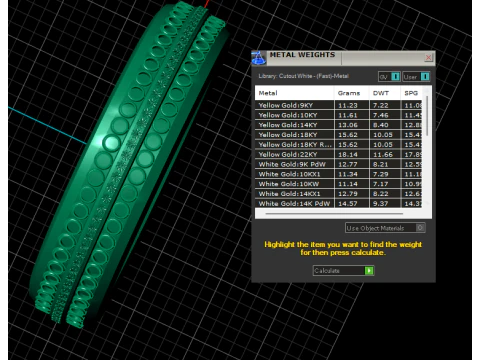Image resolution: width=480 pixels, height=360 pixels.
Task: Click the Library: Cutout White label
Action: (x=303, y=76)
